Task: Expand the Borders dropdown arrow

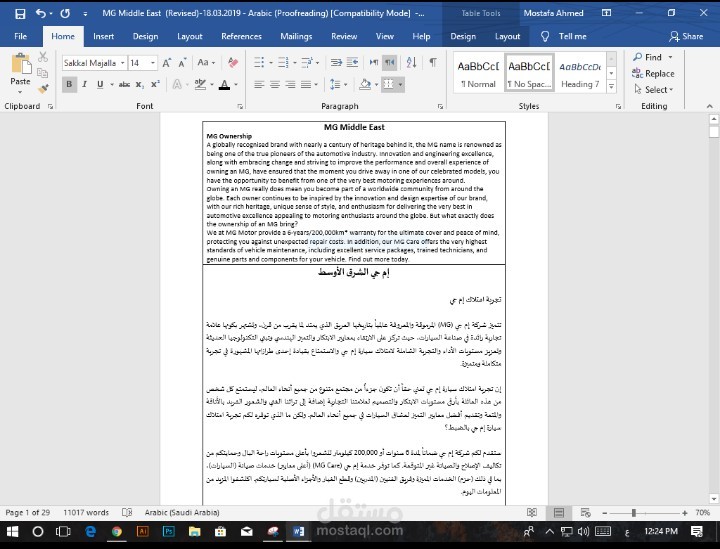Action: tap(400, 84)
